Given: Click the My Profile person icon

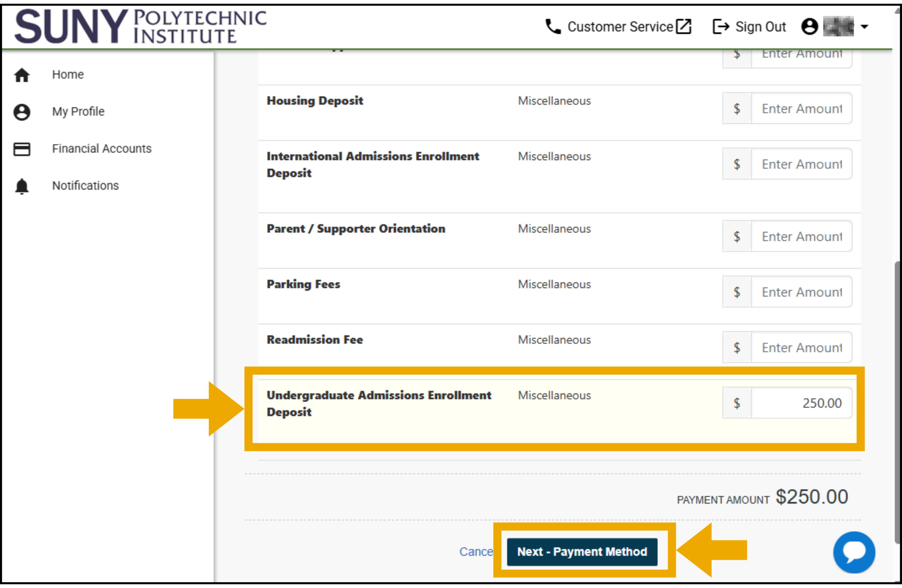Looking at the screenshot, I should click(22, 112).
